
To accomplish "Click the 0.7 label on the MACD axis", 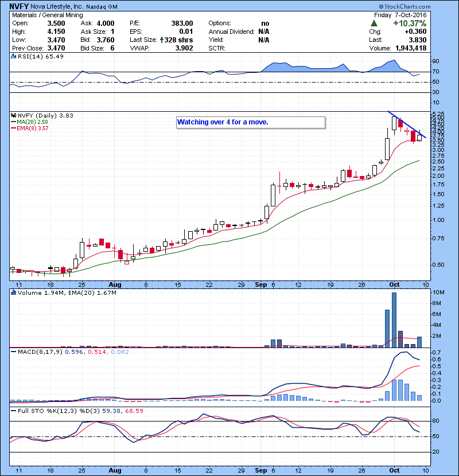I will [437, 353].
